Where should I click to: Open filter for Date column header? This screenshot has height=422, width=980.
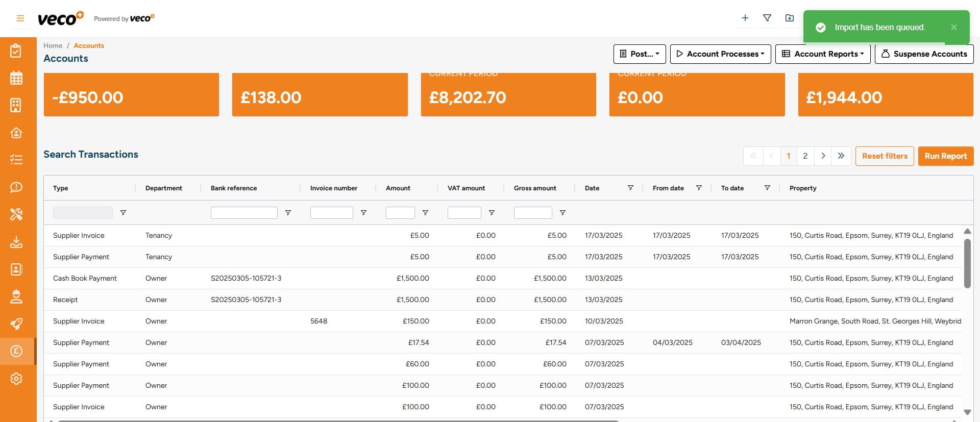pyautogui.click(x=630, y=188)
